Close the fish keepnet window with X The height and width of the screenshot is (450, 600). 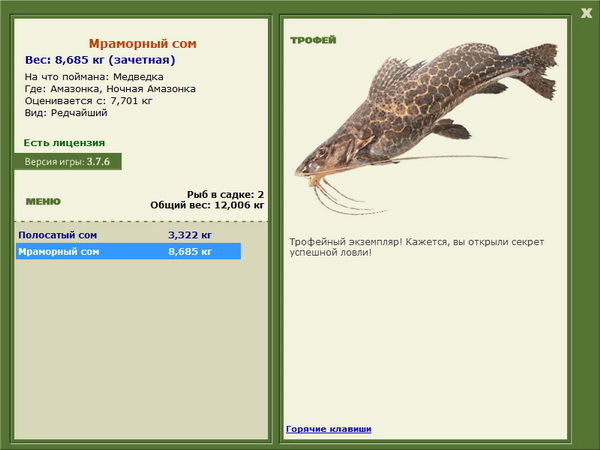586,13
